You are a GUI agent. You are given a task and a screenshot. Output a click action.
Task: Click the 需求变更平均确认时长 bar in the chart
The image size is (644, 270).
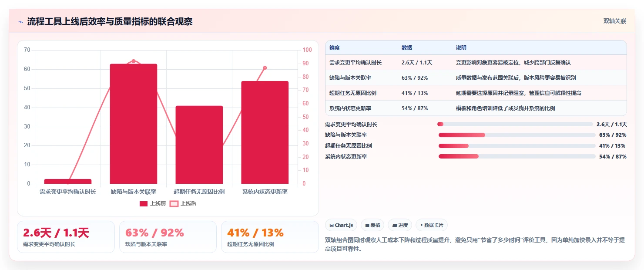68,181
